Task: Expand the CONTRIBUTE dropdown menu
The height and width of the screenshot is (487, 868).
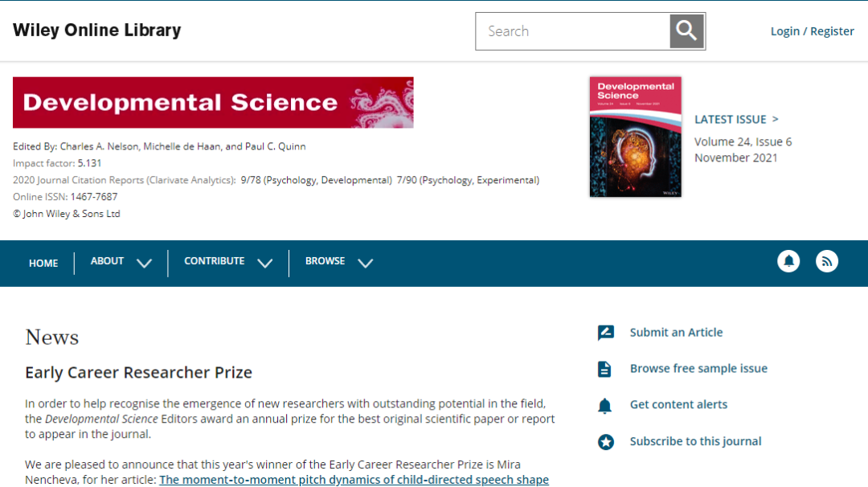Action: [x=227, y=262]
